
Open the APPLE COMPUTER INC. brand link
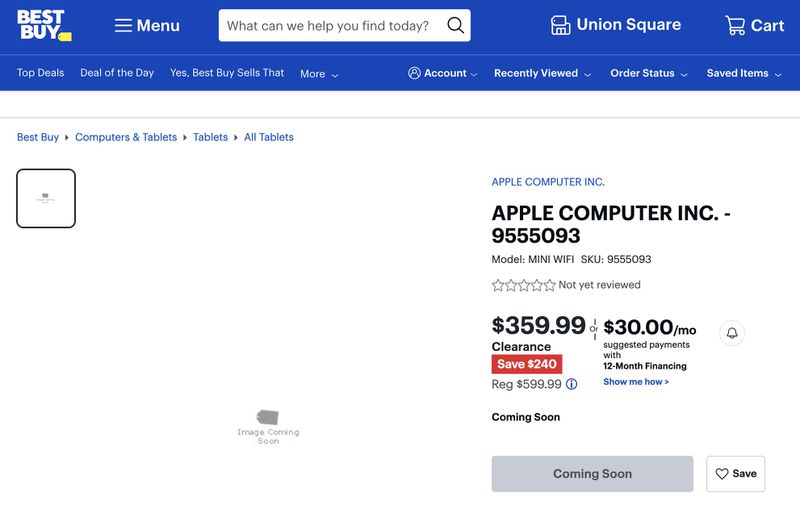[x=548, y=182]
